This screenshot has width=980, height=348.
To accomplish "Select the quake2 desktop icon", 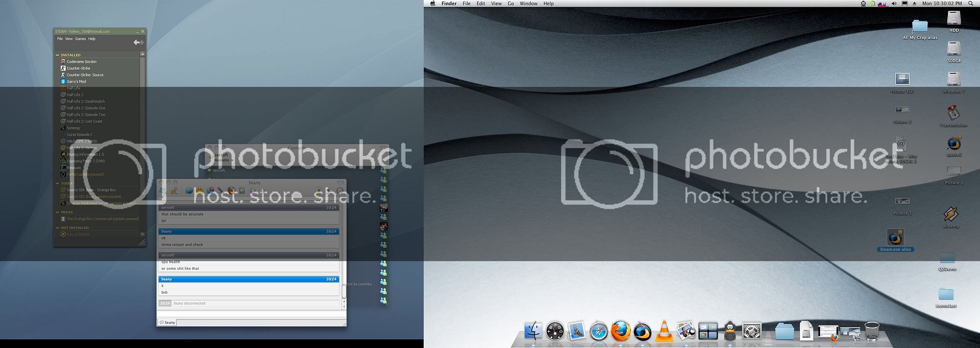I will coord(954,146).
